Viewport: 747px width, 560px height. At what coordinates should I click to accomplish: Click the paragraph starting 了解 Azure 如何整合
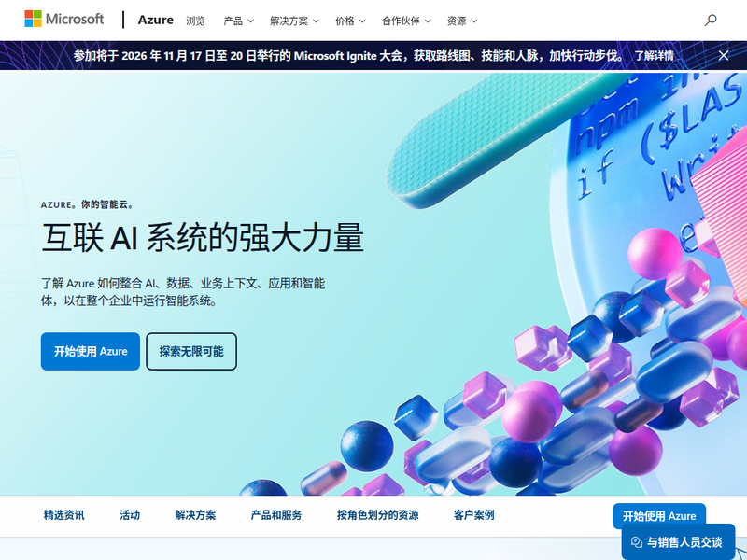tap(183, 292)
